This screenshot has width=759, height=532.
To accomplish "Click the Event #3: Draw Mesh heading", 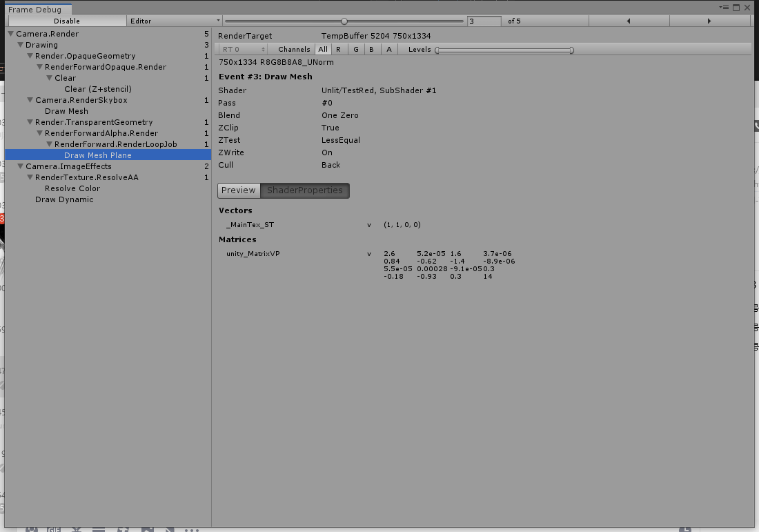I will [x=265, y=77].
